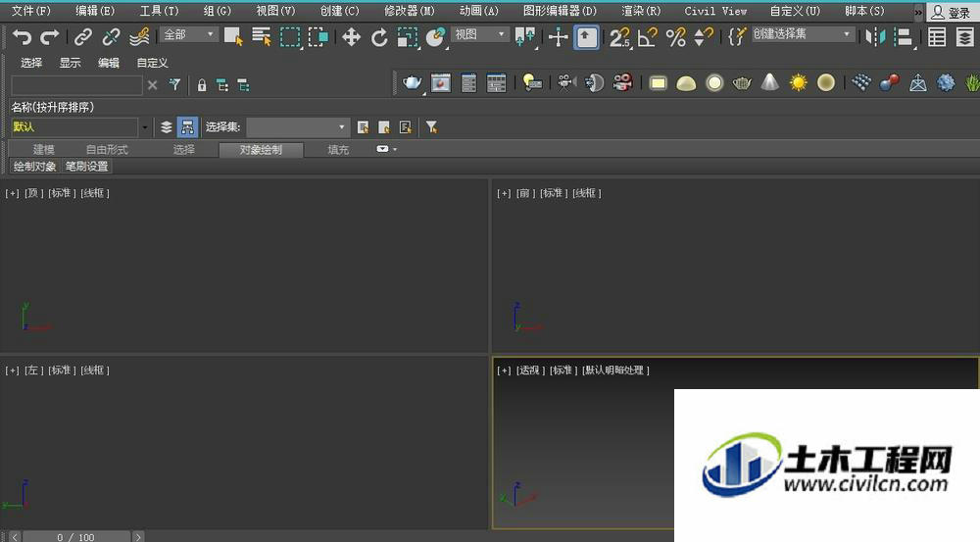Viewport: 980px width, 542px height.
Task: Toggle the Spinner Snap button
Action: (704, 37)
